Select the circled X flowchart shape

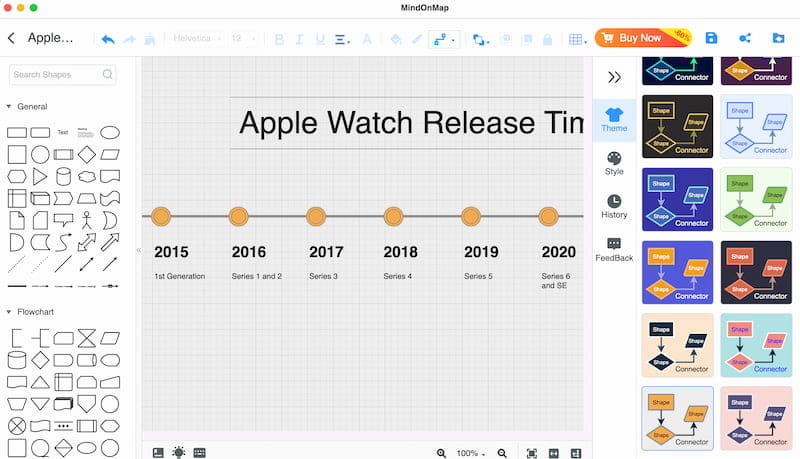[17, 425]
